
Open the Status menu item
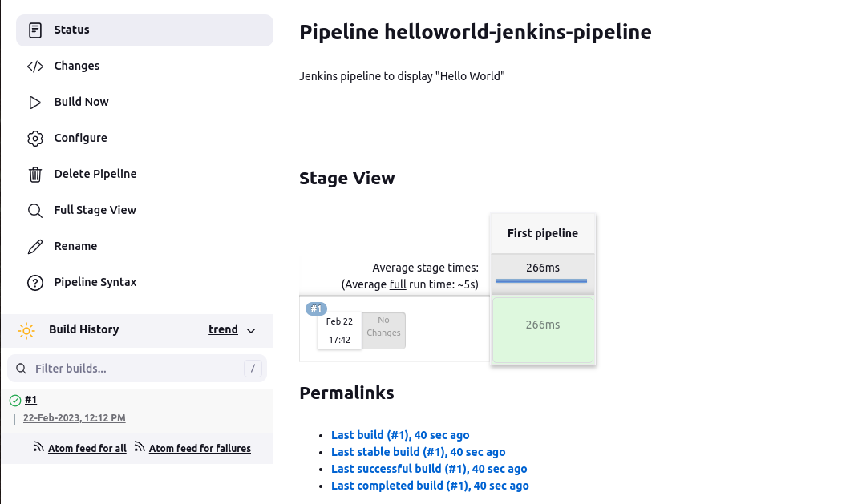point(144,30)
